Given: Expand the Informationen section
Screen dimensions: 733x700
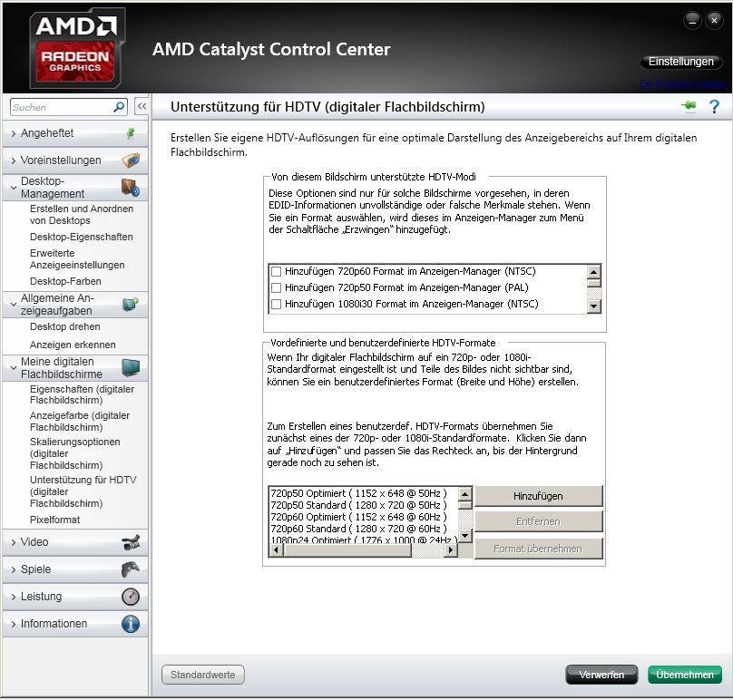Looking at the screenshot, I should point(14,624).
